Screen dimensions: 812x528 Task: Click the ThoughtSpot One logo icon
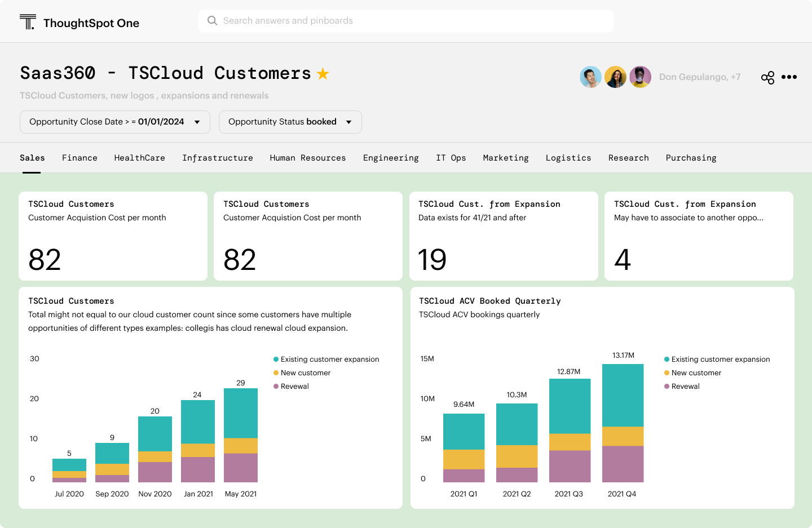tap(27, 22)
